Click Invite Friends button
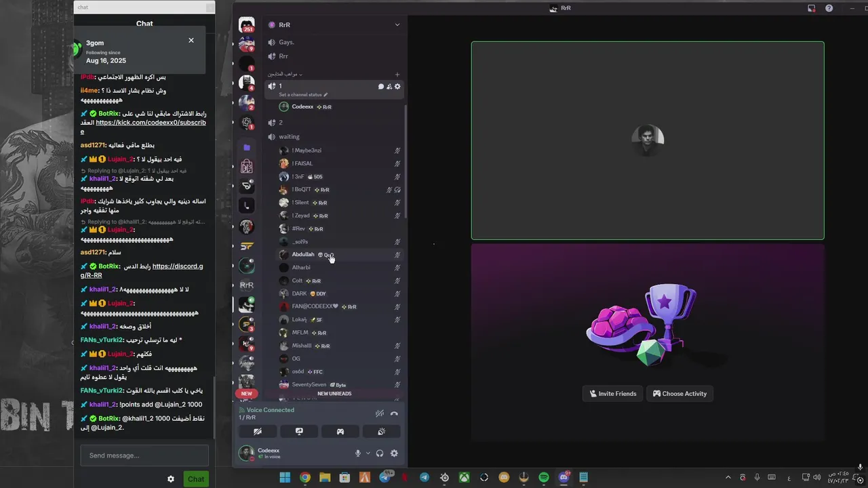868x488 pixels. click(x=613, y=393)
